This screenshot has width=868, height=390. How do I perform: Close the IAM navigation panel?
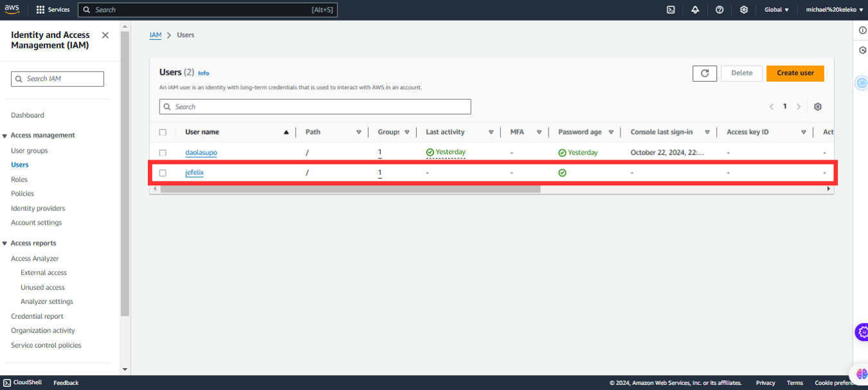105,35
